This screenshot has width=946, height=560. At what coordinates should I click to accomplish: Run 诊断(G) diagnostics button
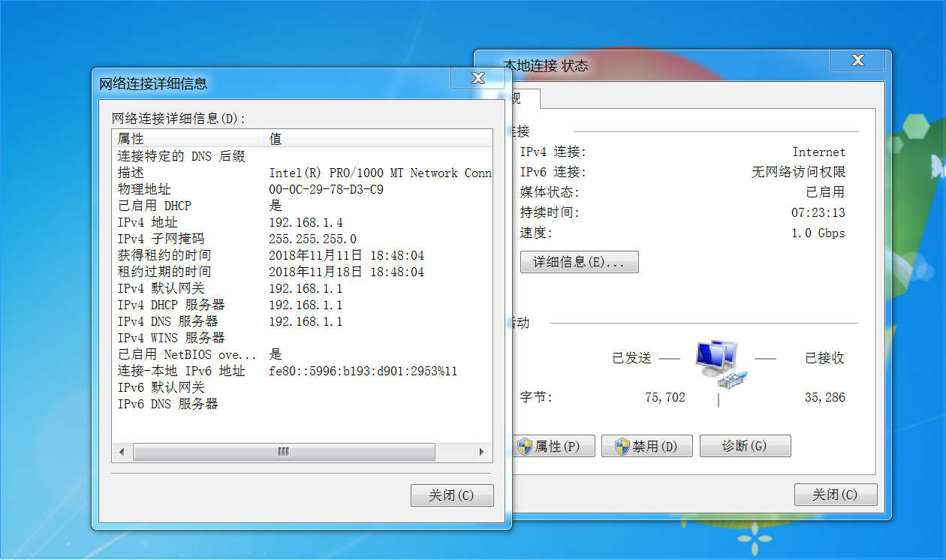click(x=745, y=446)
